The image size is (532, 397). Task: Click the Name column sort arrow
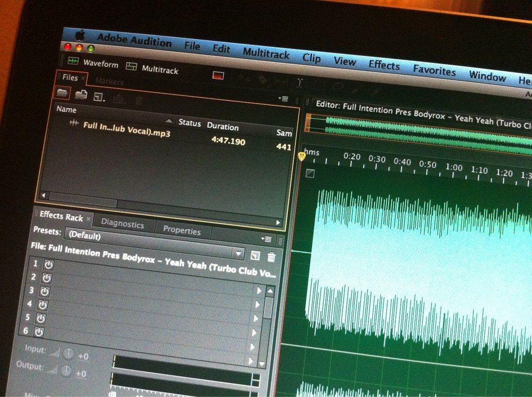click(x=169, y=121)
